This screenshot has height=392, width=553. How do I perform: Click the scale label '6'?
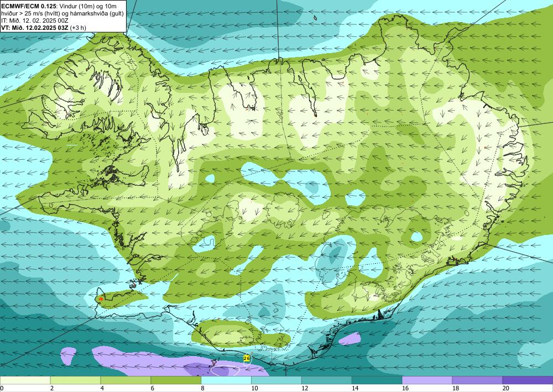[153, 388]
